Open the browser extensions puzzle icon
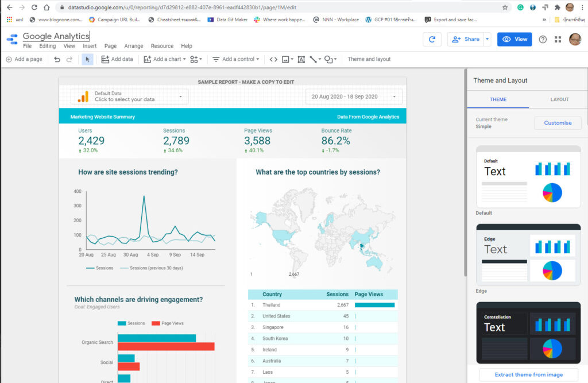Screen dimensions: 588x383 click(557, 7)
